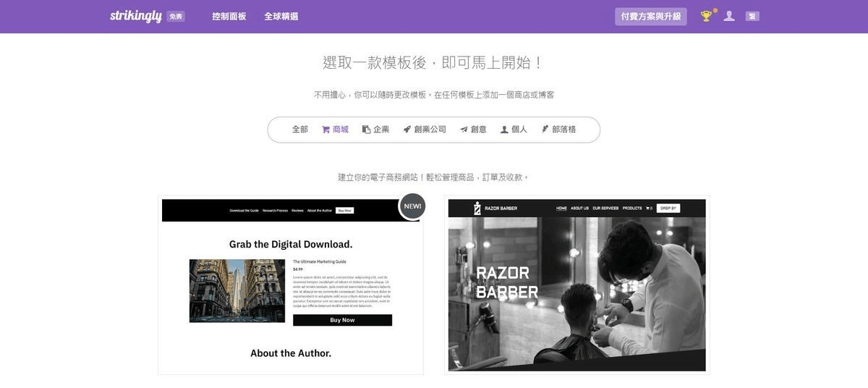The height and width of the screenshot is (388, 868).
Task: Filter templates by 部落格 blog category
Action: click(x=558, y=130)
